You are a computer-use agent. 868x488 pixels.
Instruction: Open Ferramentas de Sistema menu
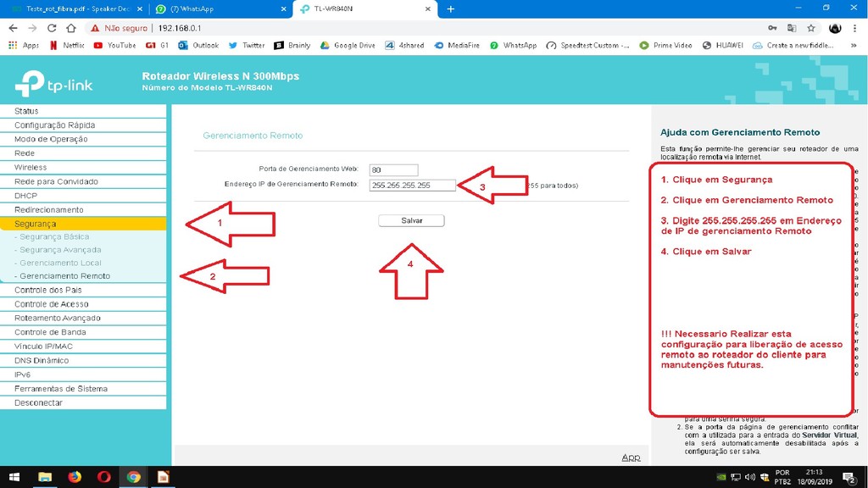83,389
